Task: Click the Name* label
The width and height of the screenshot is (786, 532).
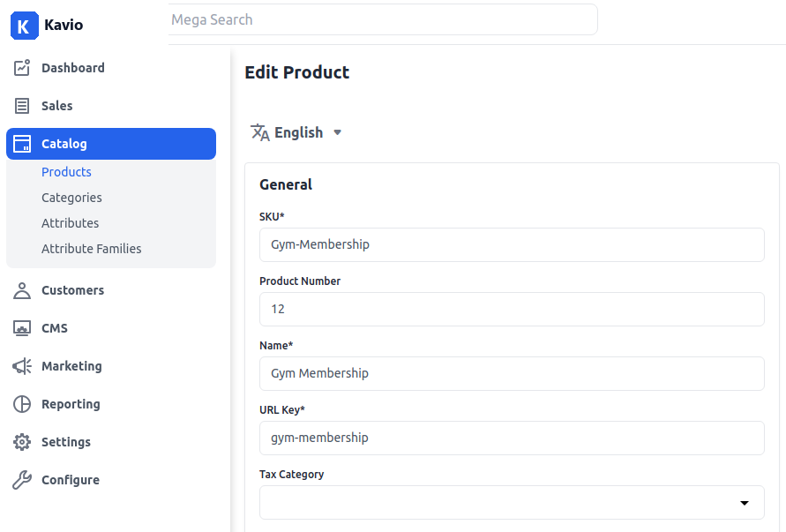Action: click(276, 346)
